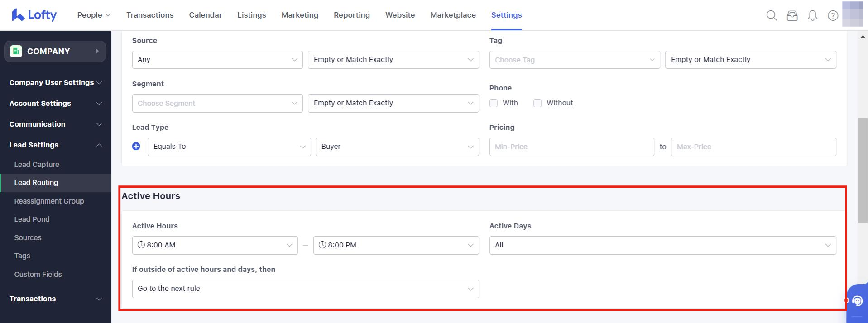Viewport: 868px width, 323px height.
Task: Click the page vertical scrollbar
Action: [863, 170]
